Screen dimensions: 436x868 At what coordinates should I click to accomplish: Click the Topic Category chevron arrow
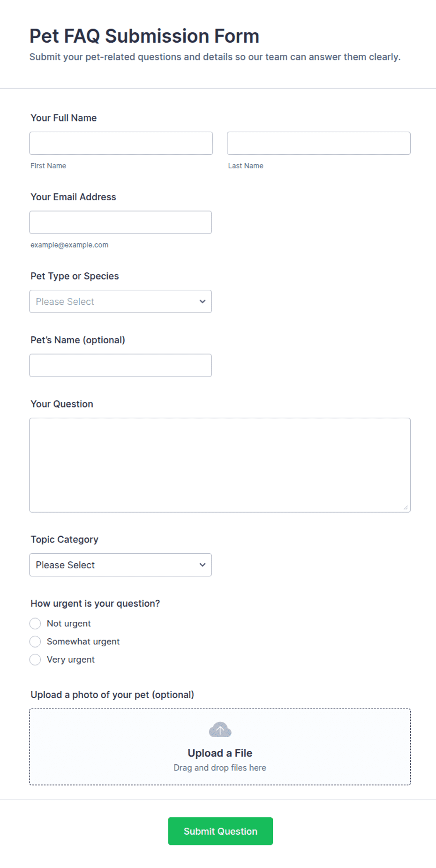(x=203, y=565)
